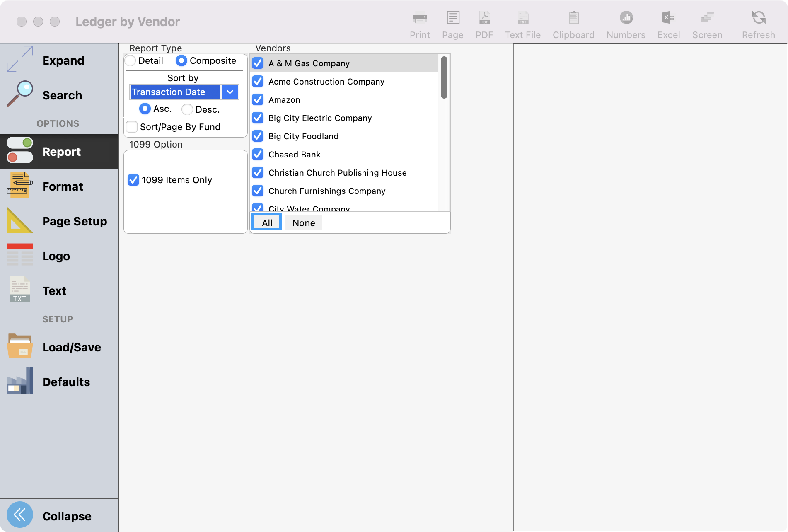Click the vendors list scrollbar
Screen dimensions: 788x532
tap(444, 78)
